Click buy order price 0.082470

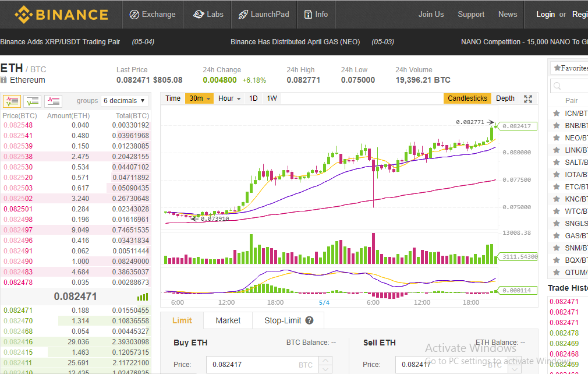[18, 321]
